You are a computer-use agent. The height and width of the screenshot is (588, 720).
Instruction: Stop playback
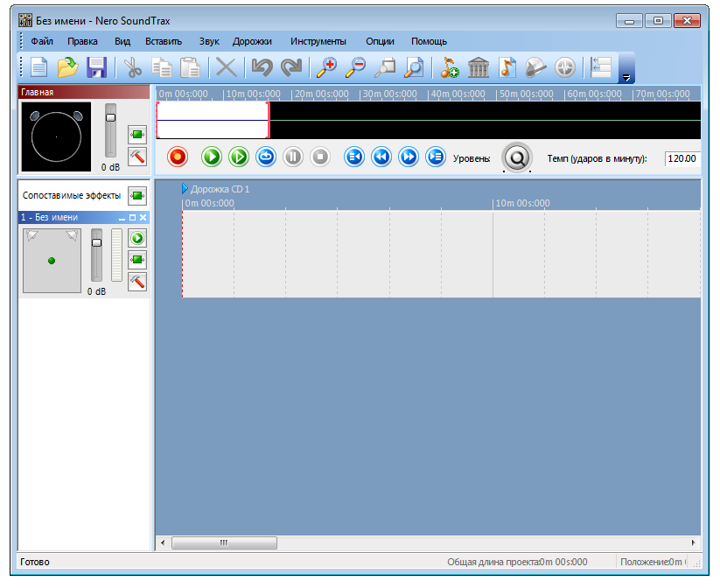point(320,157)
